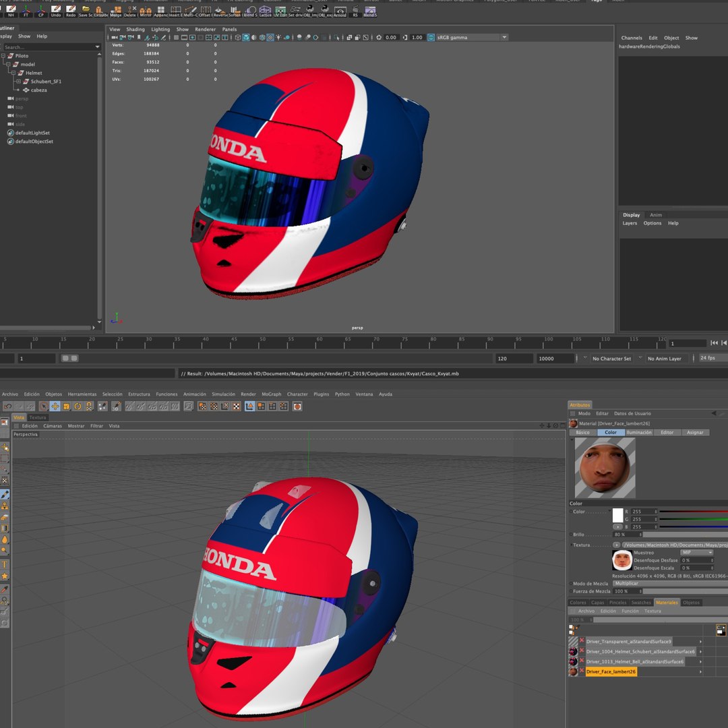Collapse the Helmet node in Outliner

[x=13, y=73]
